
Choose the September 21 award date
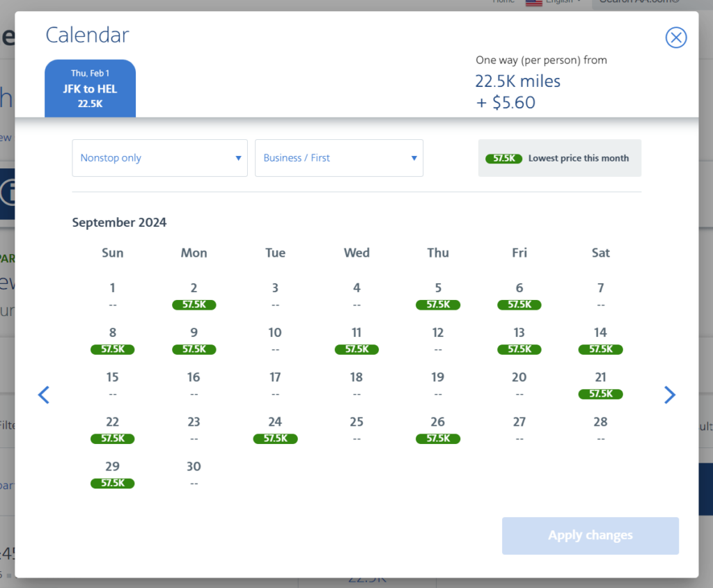(600, 394)
